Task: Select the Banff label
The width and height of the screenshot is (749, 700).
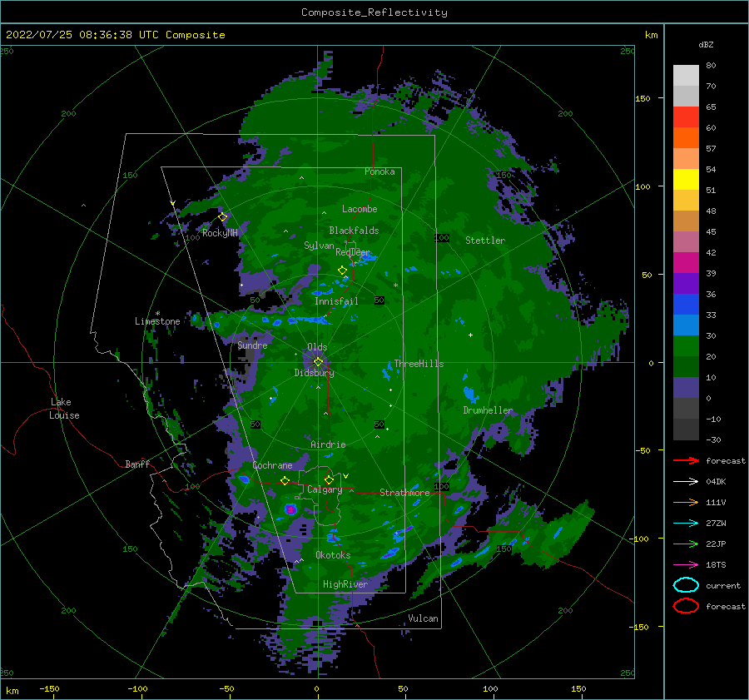Action: (137, 464)
